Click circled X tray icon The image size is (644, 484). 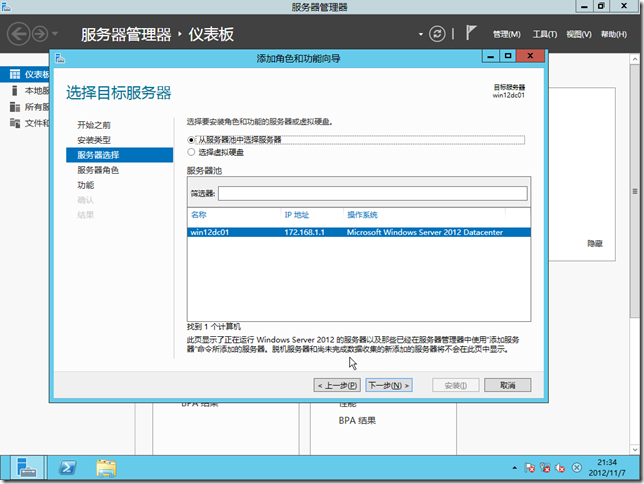[577, 468]
